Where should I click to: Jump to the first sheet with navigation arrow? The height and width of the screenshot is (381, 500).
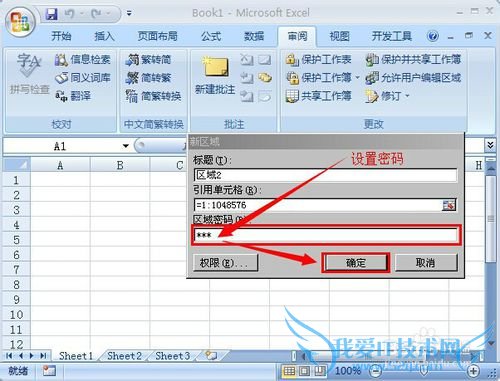9,356
